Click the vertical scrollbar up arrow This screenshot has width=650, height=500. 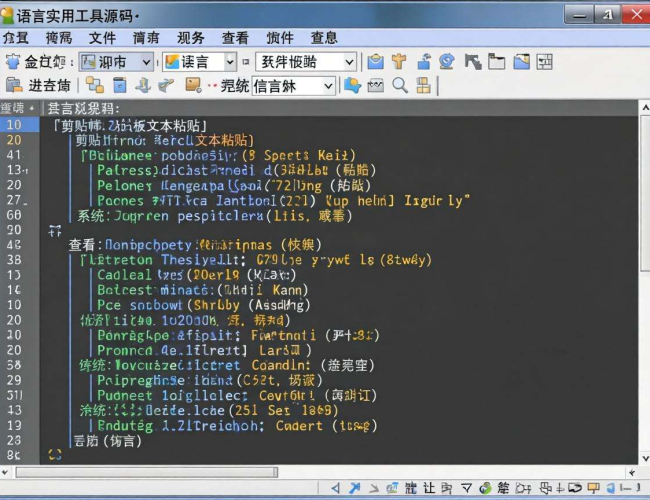click(645, 107)
